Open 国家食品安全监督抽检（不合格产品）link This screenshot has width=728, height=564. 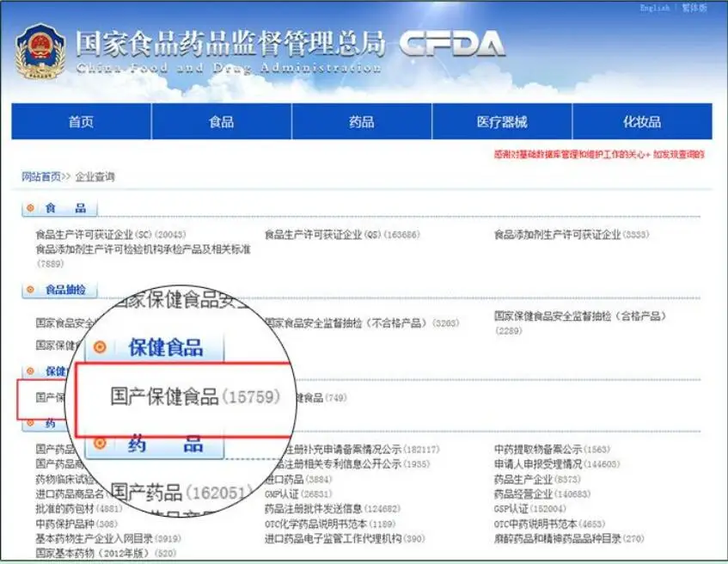pos(362,323)
